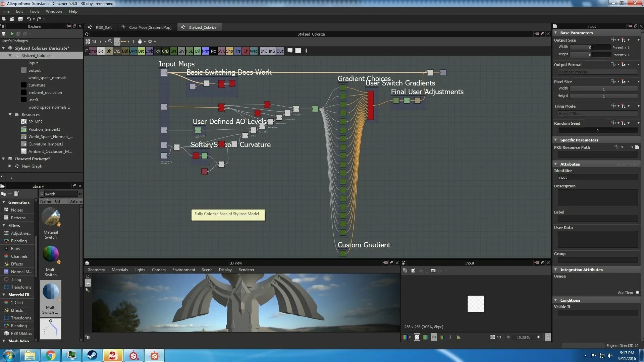644x362 pixels.
Task: Click the Gradient Map node shortcut
Action: point(173,51)
